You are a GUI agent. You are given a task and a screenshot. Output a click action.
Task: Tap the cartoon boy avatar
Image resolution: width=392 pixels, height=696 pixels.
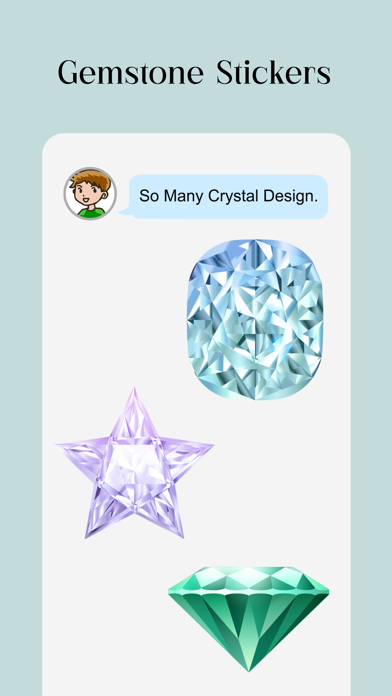(x=90, y=194)
